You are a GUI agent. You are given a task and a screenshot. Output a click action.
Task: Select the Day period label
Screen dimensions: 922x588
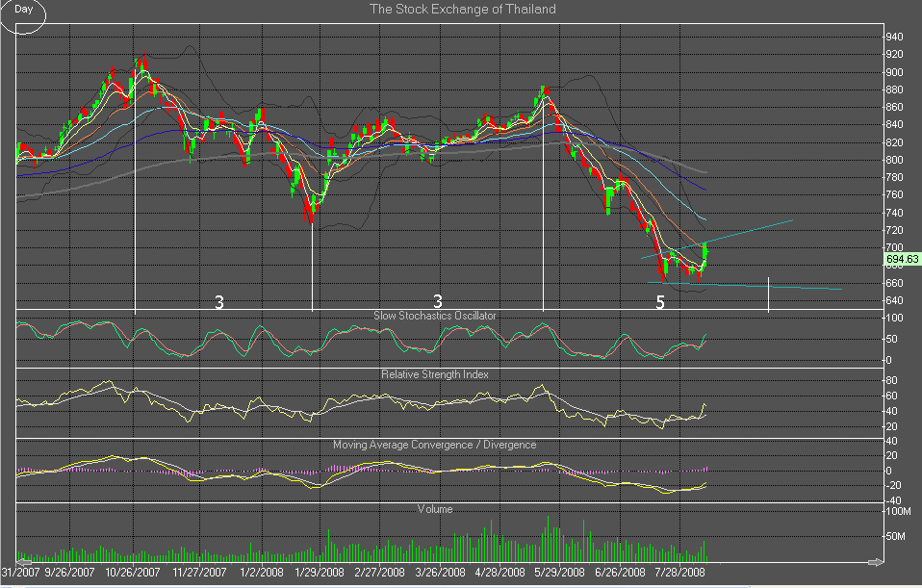[x=23, y=10]
